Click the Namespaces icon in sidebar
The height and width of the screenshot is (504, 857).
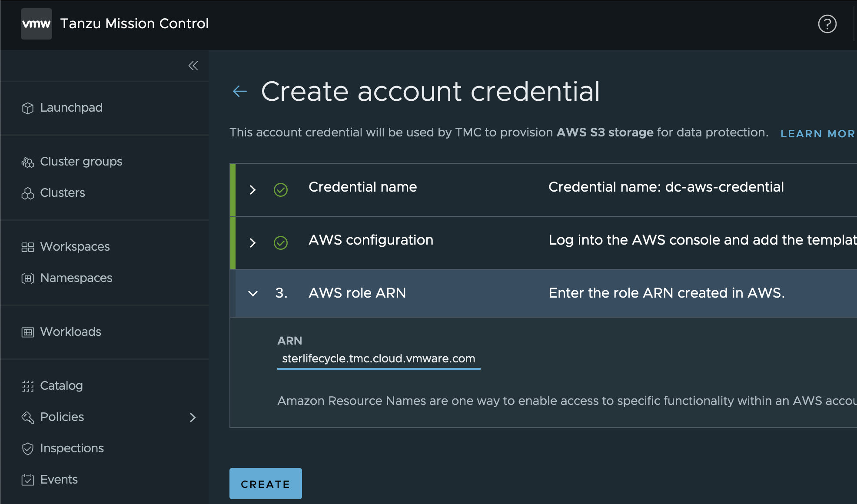pyautogui.click(x=28, y=278)
